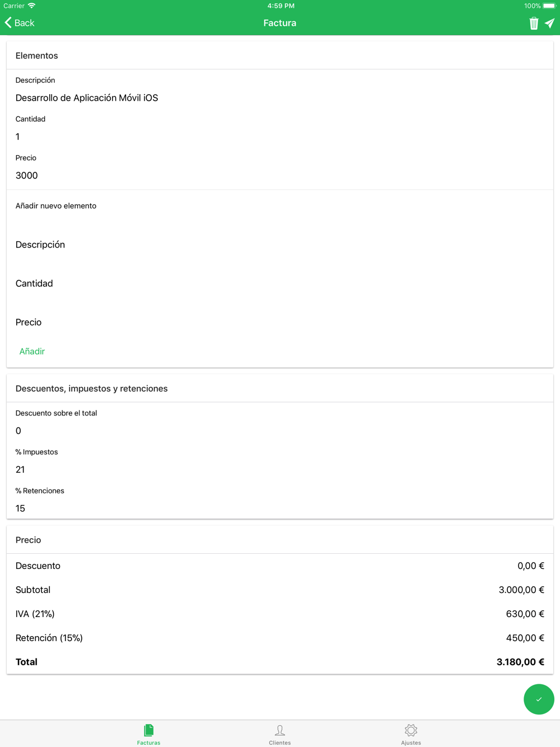Change the % Impuestos value 21

tap(280, 469)
